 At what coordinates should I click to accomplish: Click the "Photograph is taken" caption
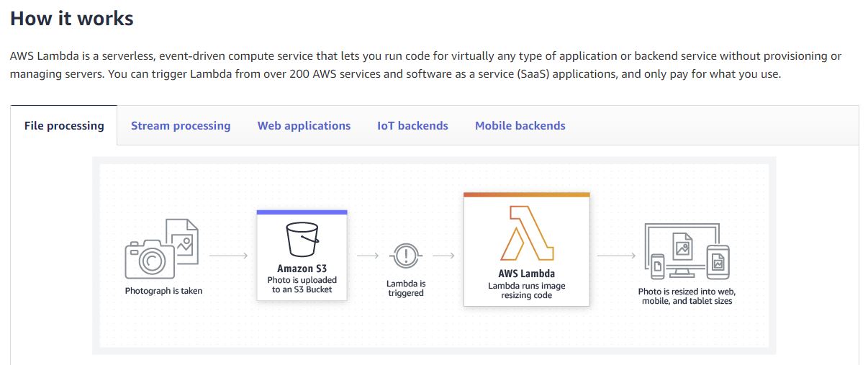click(x=163, y=292)
